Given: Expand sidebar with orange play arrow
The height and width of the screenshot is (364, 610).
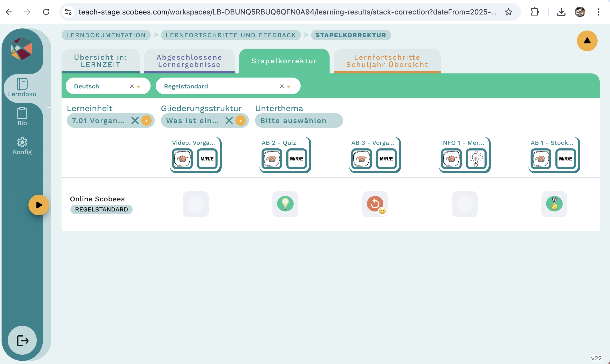Looking at the screenshot, I should 39,205.
